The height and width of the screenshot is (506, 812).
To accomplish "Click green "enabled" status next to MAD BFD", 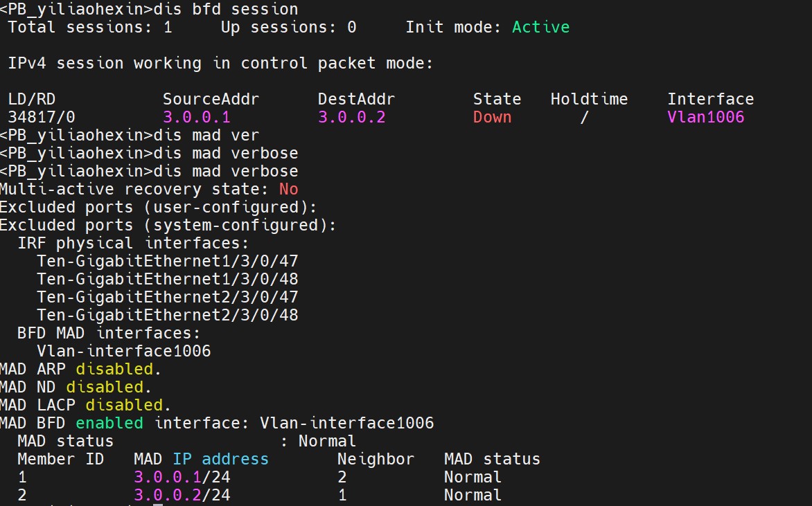I will tap(109, 423).
